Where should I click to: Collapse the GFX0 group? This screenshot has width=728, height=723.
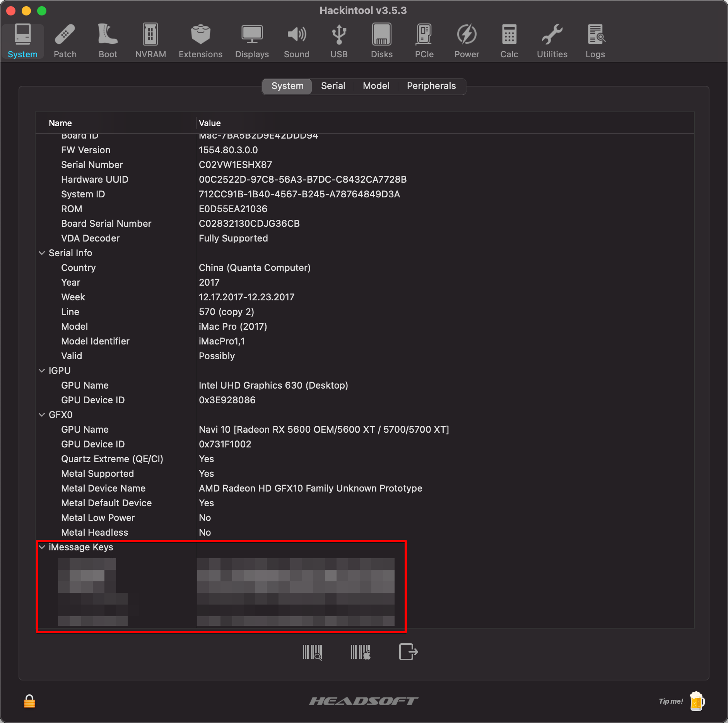(42, 415)
